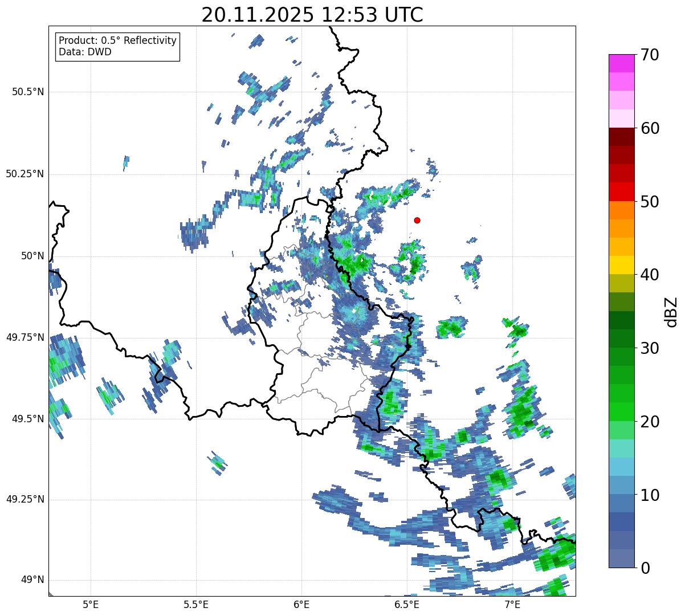This screenshot has width=685, height=616.
Task: Click the latitude label 50.5°N
Action: (28, 92)
